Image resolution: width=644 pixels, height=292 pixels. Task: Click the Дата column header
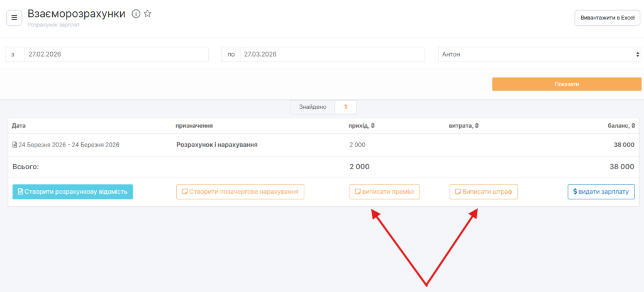(19, 126)
